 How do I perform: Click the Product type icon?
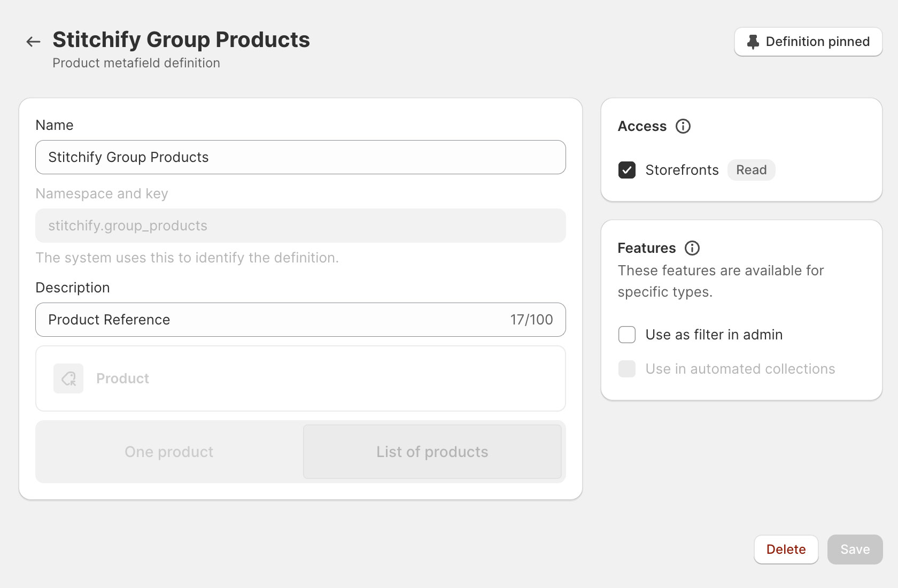[68, 378]
